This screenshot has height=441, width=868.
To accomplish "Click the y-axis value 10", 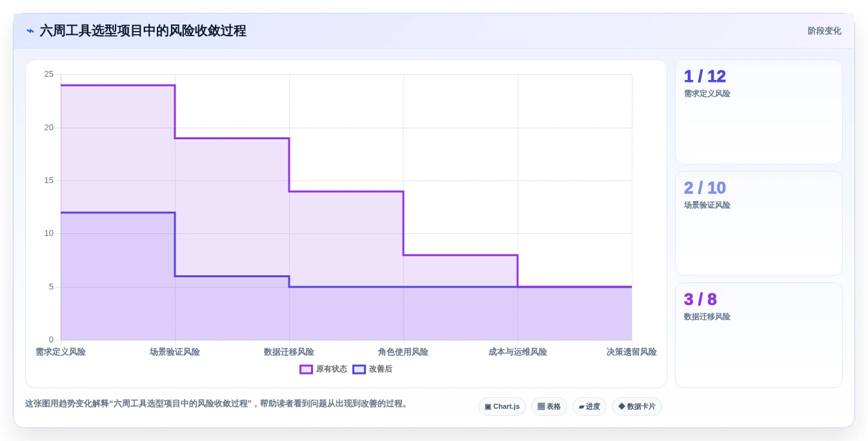I will point(49,233).
